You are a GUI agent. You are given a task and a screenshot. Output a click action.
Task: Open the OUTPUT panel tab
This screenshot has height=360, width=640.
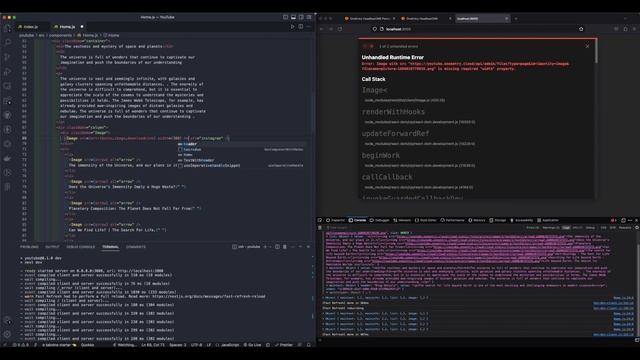(52, 247)
